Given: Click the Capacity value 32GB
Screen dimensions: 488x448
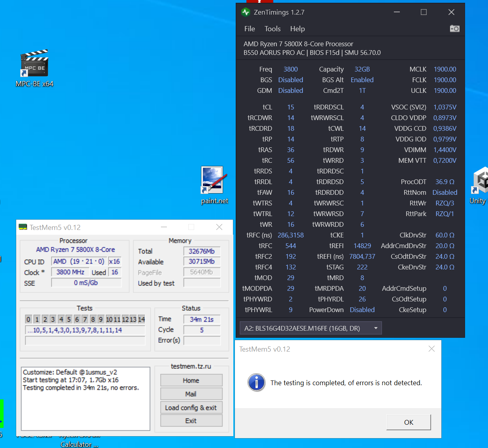Looking at the screenshot, I should [x=362, y=69].
